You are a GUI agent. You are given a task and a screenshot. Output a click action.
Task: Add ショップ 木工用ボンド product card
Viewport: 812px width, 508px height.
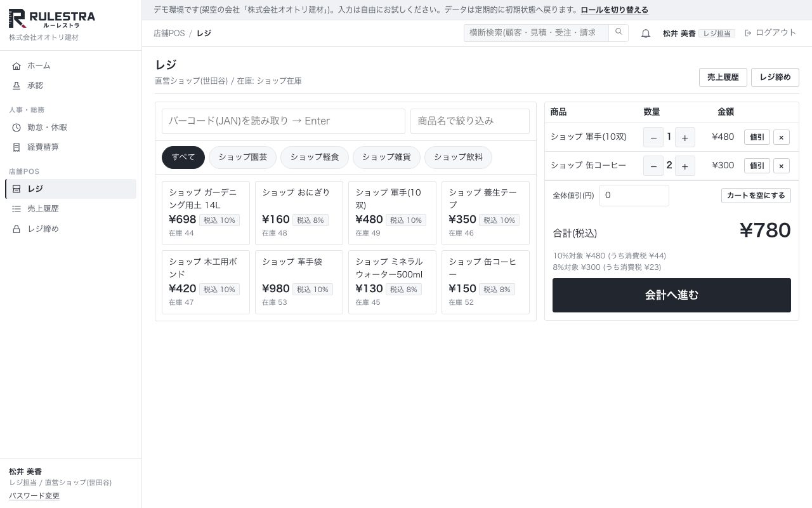(x=206, y=282)
